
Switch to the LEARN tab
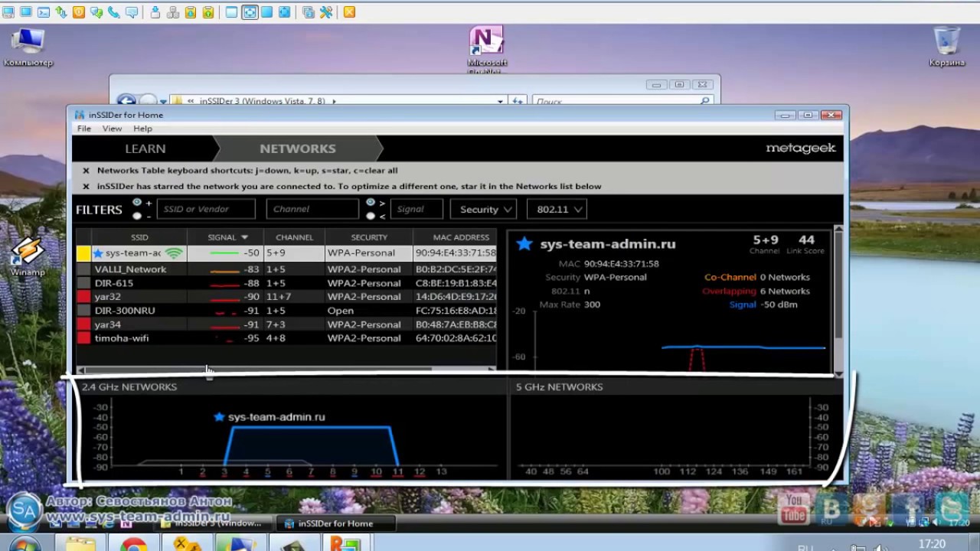click(x=145, y=148)
